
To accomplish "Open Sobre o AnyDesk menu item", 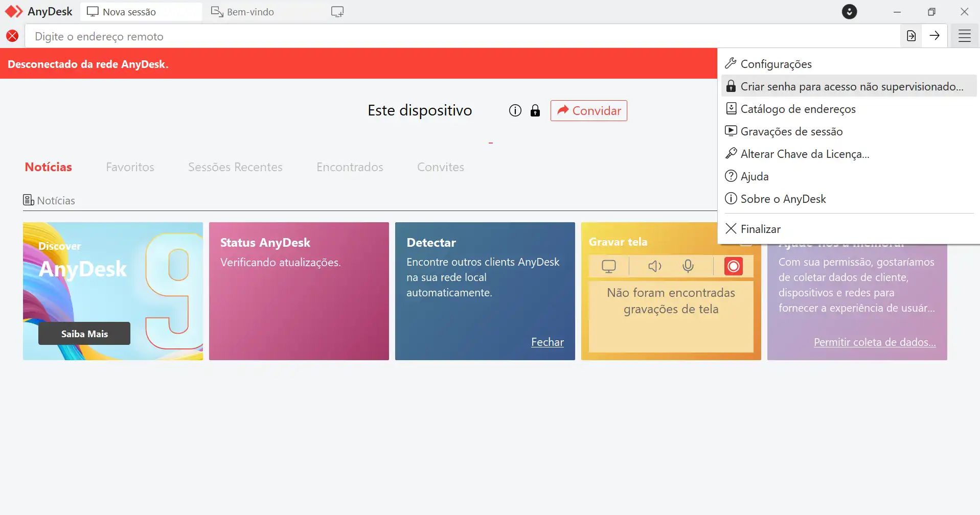I will click(849, 199).
